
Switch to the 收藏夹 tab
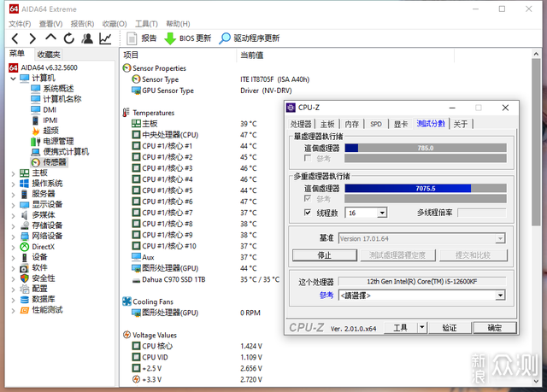point(49,55)
